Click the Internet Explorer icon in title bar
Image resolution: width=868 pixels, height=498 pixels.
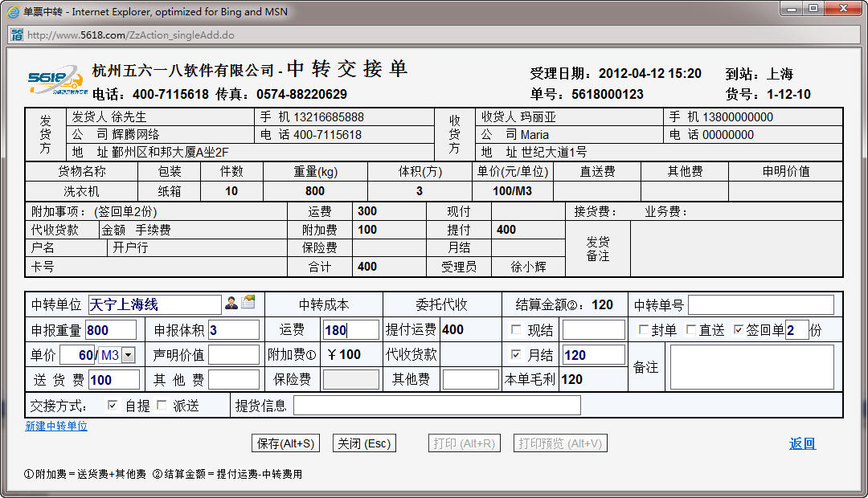coord(11,11)
